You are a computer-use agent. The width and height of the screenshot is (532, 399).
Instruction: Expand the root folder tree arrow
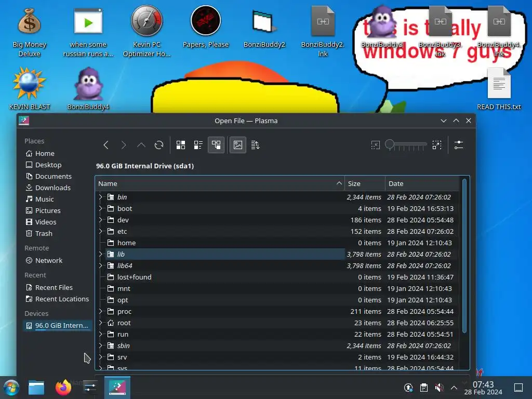click(x=100, y=323)
